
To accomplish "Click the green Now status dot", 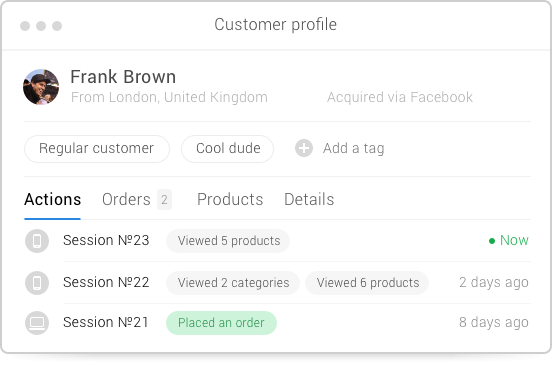I will [x=492, y=241].
